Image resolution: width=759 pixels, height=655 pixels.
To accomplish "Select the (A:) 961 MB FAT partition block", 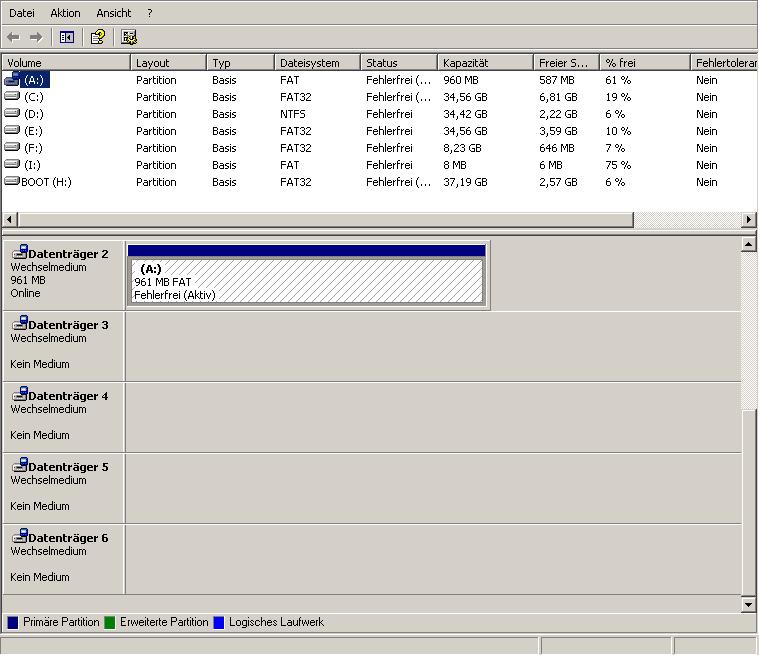I will tap(305, 281).
